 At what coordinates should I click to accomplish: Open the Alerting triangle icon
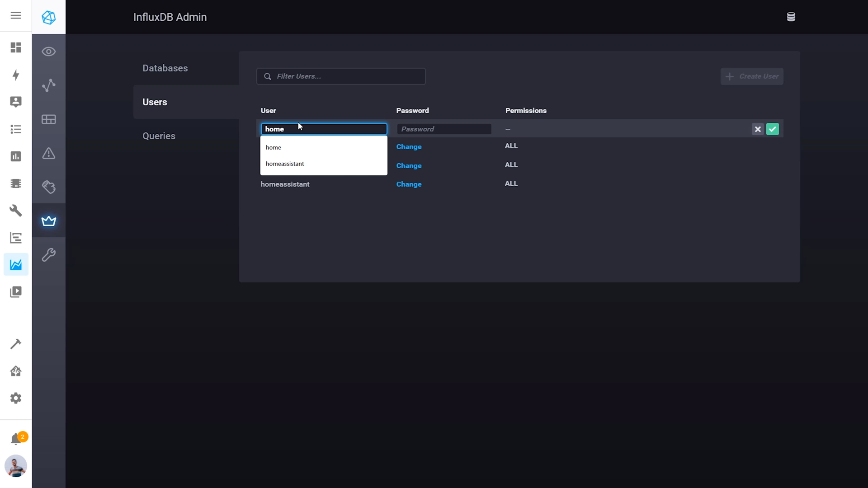pyautogui.click(x=49, y=154)
